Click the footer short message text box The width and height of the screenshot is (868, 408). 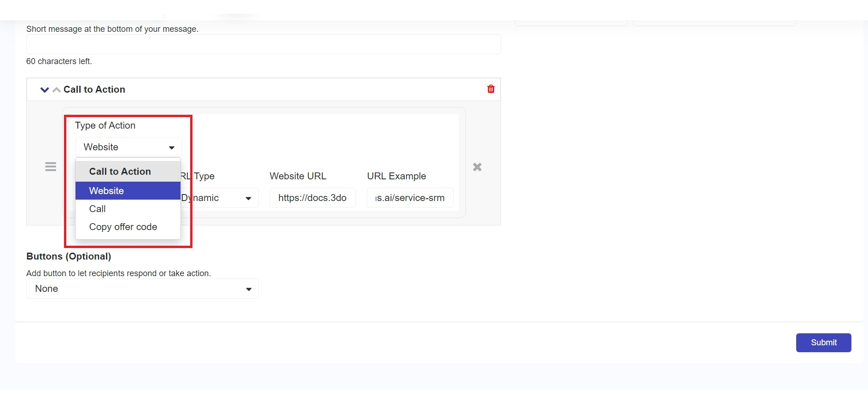click(263, 44)
